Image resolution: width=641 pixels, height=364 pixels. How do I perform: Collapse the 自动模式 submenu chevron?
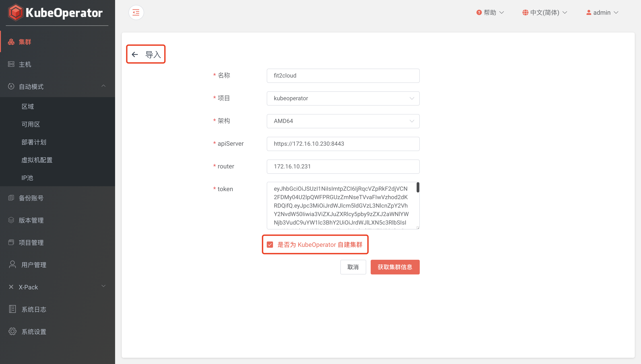[x=103, y=86]
